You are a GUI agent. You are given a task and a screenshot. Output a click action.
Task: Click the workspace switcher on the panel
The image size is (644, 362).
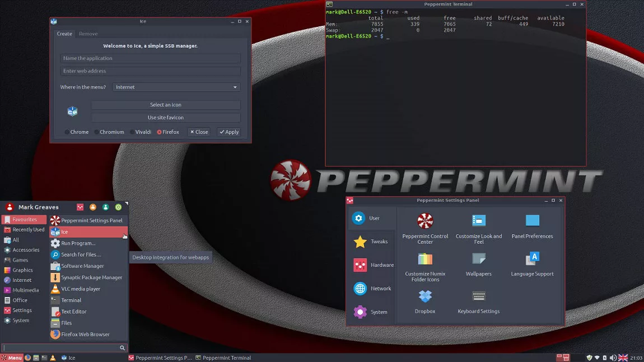[x=563, y=358]
